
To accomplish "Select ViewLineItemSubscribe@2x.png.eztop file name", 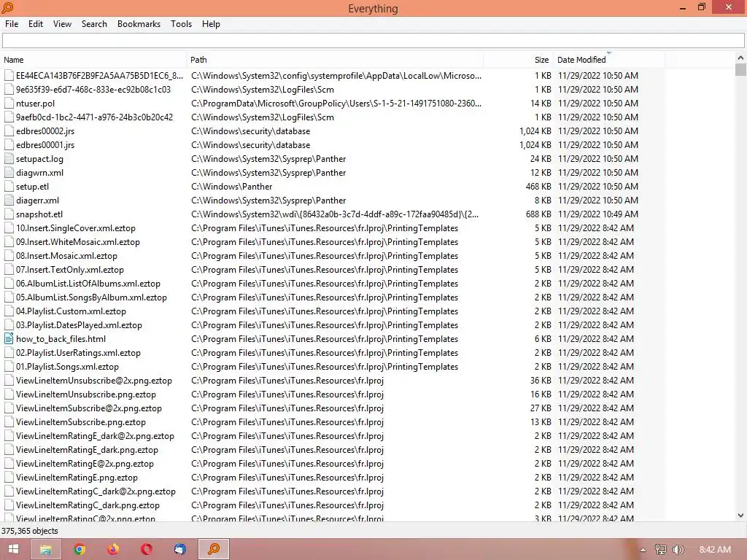I will (x=89, y=408).
